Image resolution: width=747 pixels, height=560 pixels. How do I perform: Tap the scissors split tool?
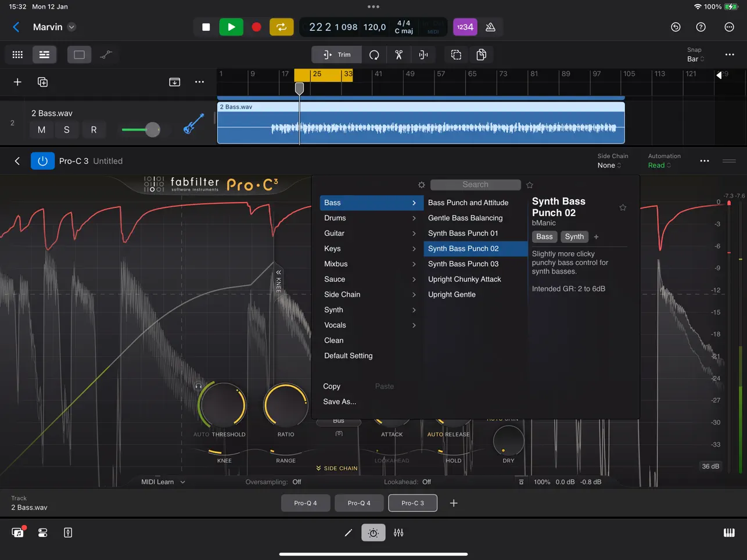[x=398, y=54]
